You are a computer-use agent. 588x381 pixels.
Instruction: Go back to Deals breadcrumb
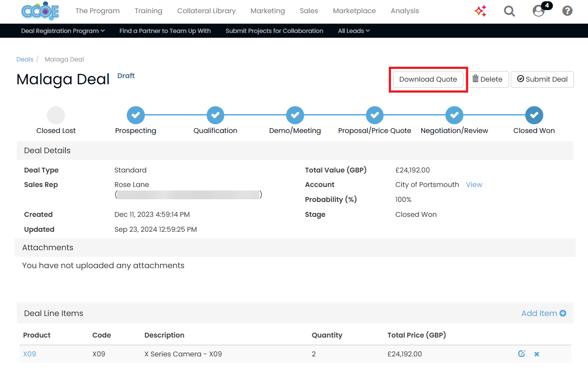(25, 59)
